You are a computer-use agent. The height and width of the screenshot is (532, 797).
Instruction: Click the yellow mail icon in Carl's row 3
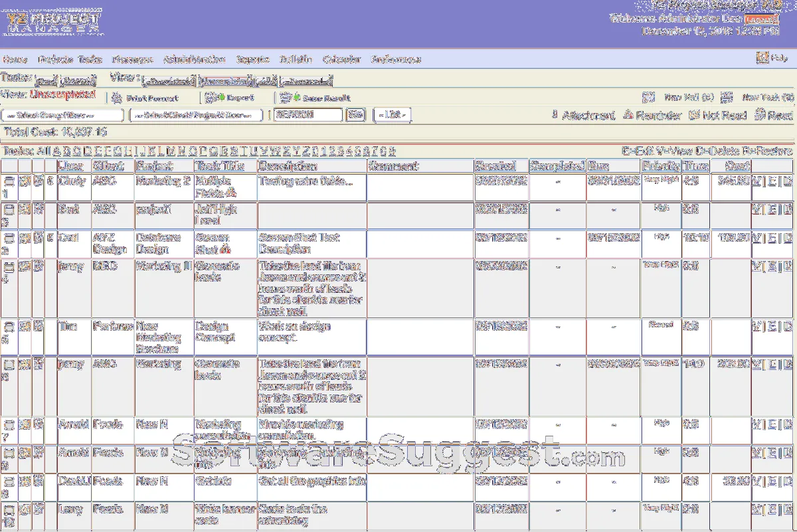(x=25, y=237)
